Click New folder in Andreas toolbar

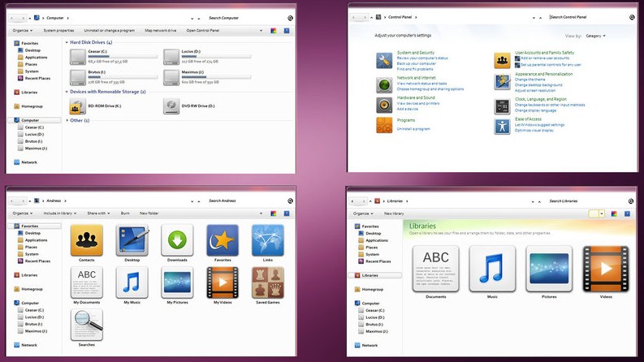click(x=149, y=213)
